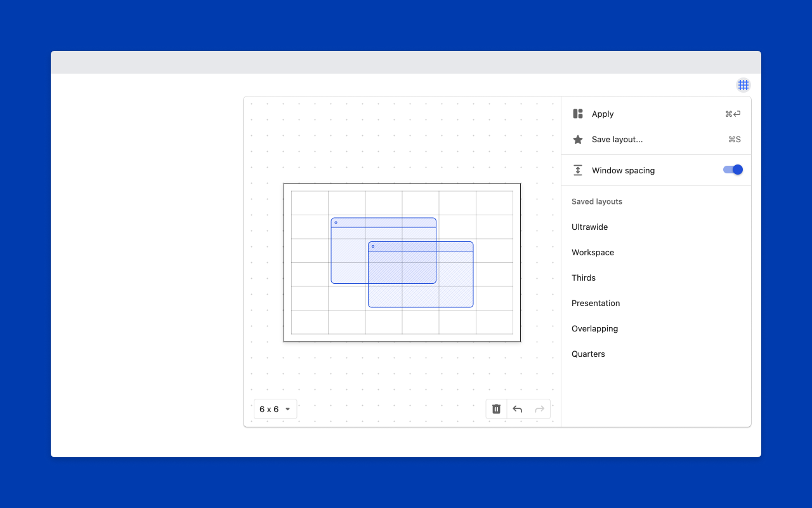The height and width of the screenshot is (508, 812).
Task: Select the lower-right window title bar in grid
Action: (421, 246)
